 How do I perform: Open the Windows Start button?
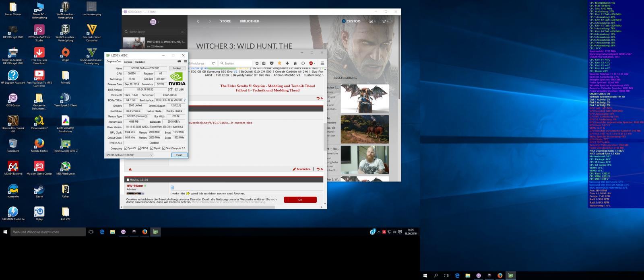tap(5, 232)
